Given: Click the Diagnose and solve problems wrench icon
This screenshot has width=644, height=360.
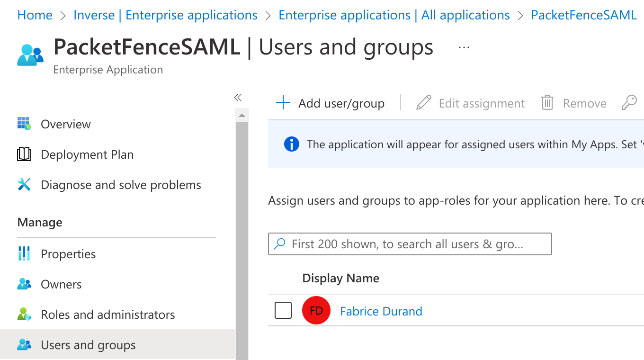Looking at the screenshot, I should 24,184.
